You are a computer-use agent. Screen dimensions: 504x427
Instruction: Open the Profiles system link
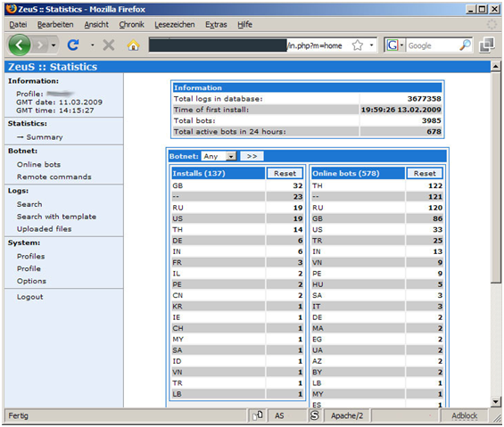[x=31, y=256]
